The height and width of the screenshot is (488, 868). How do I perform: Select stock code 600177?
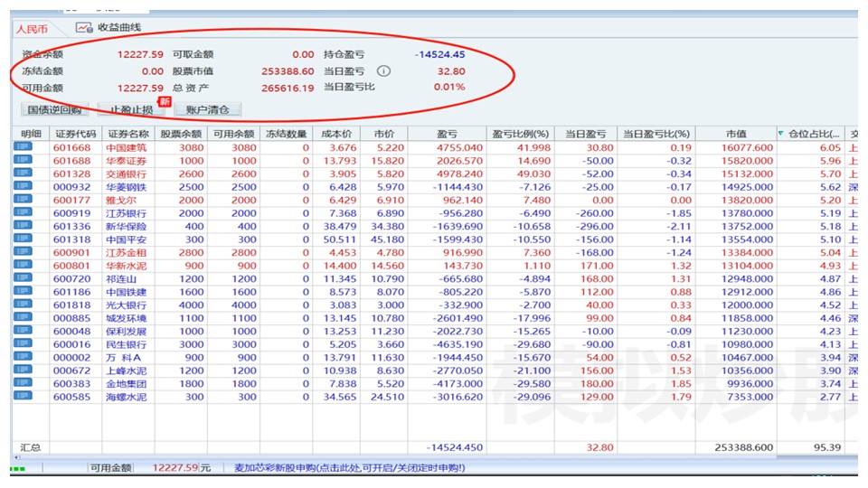(x=71, y=201)
